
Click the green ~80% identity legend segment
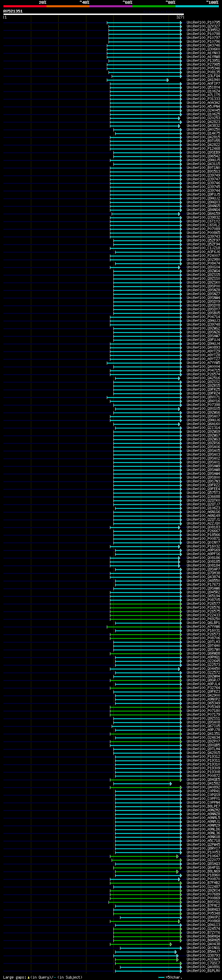154,6
